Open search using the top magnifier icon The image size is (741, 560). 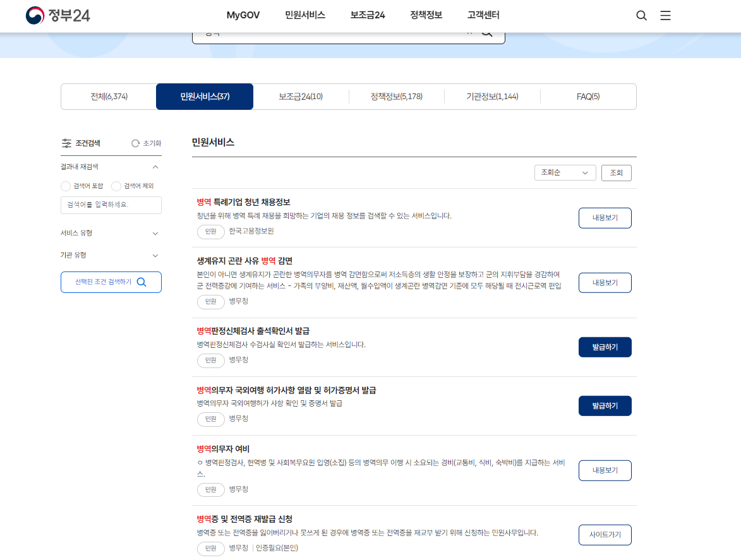[641, 15]
